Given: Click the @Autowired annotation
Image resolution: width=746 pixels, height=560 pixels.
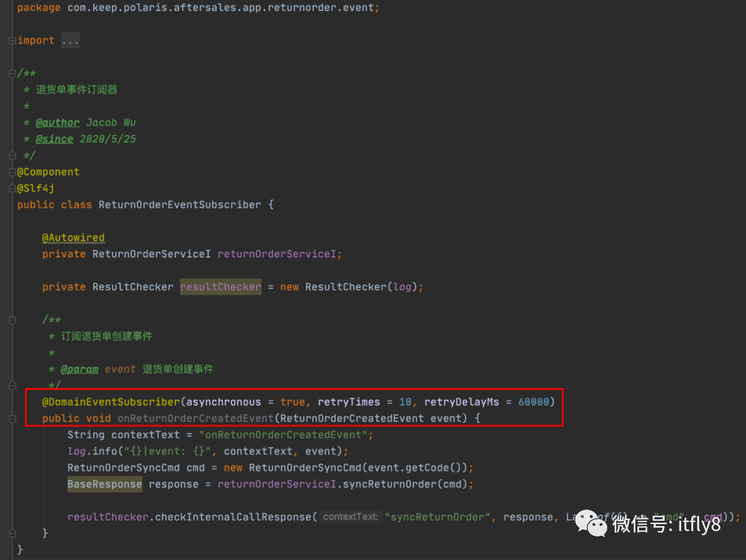Looking at the screenshot, I should coord(73,238).
